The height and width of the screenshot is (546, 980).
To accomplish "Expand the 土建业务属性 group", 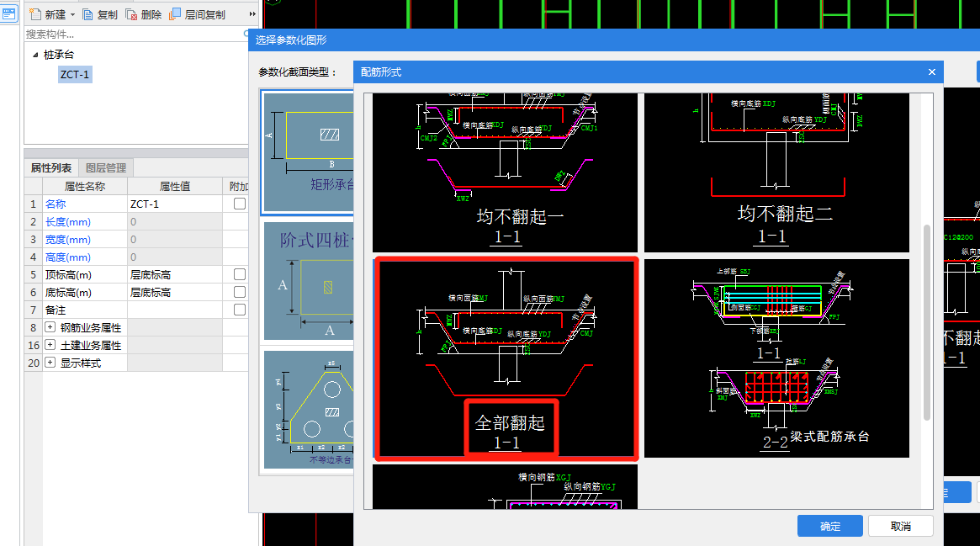I will pos(50,344).
